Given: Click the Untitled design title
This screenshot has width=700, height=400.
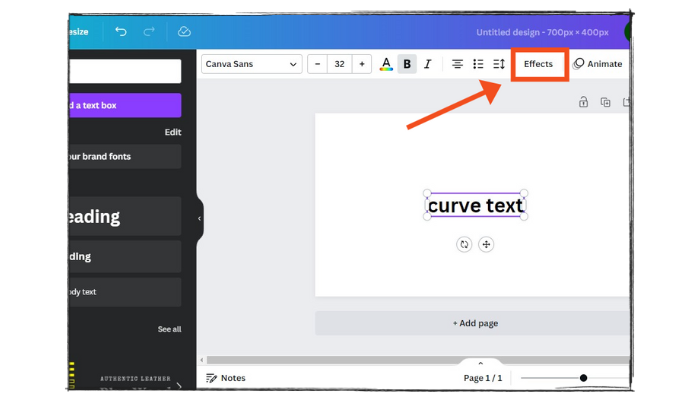Looking at the screenshot, I should (x=542, y=32).
